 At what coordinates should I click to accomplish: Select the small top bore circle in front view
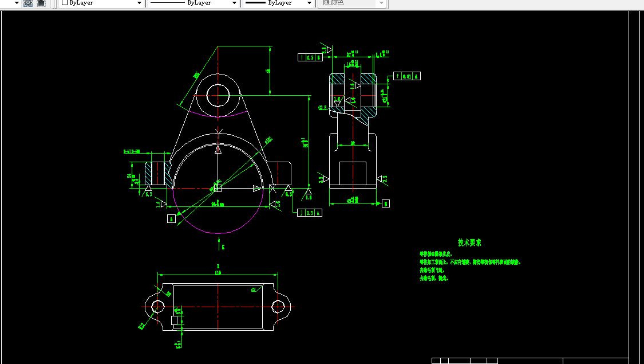point(218,95)
